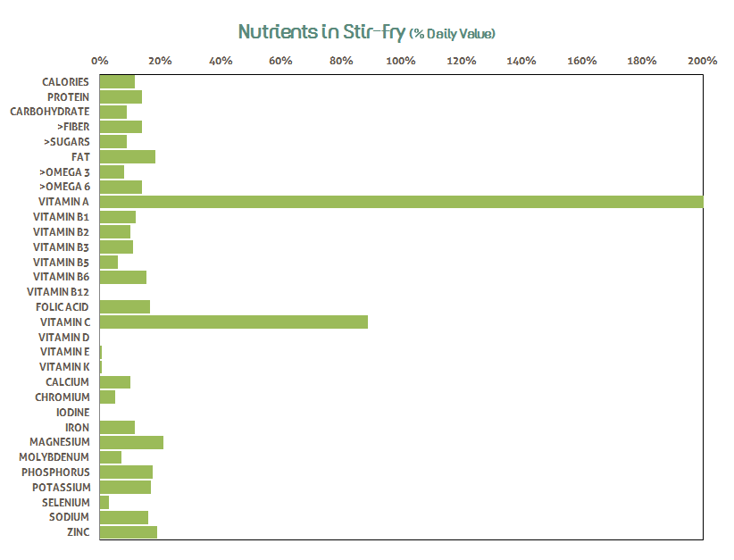This screenshot has height=560, width=734.
Task: Select the 60% axis label
Action: coord(280,61)
